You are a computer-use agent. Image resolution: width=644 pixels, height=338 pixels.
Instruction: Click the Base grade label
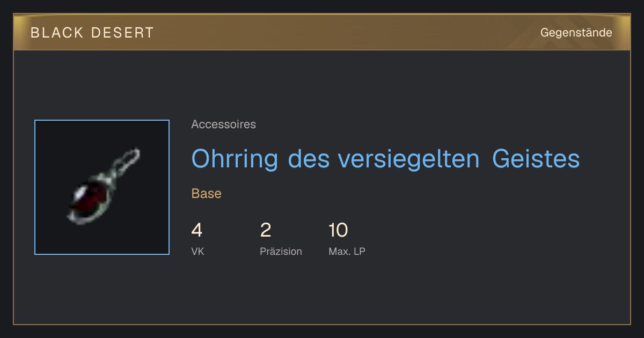[207, 194]
